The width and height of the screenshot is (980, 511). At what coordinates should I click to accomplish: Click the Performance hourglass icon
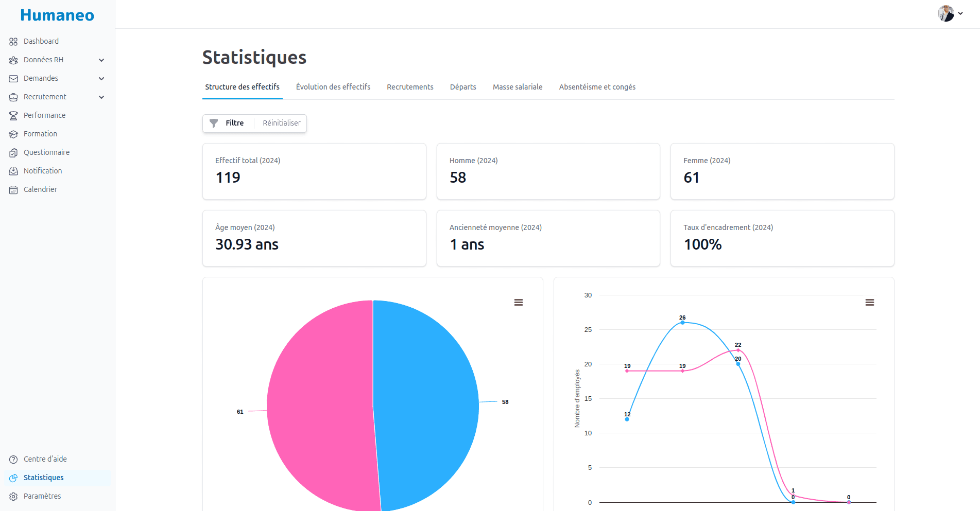point(13,116)
